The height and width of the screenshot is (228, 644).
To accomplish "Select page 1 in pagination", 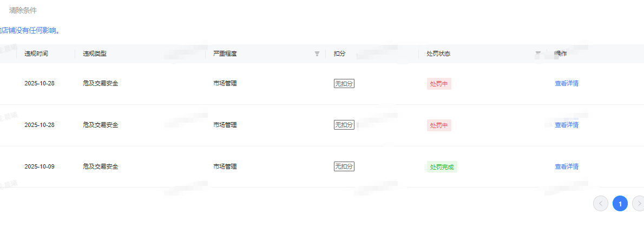I will tap(620, 204).
